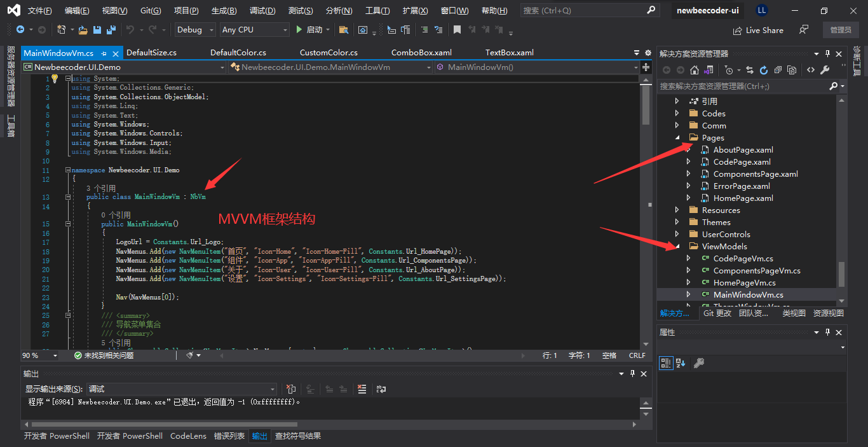Click the 管理员 button
This screenshot has height=447, width=868.
point(841,30)
